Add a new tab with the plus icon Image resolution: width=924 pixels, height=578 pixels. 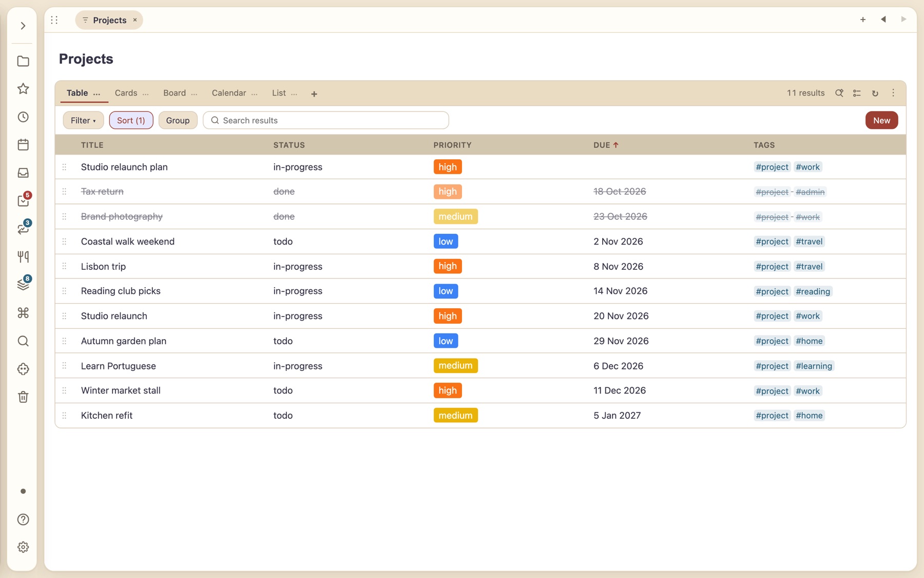click(x=863, y=20)
